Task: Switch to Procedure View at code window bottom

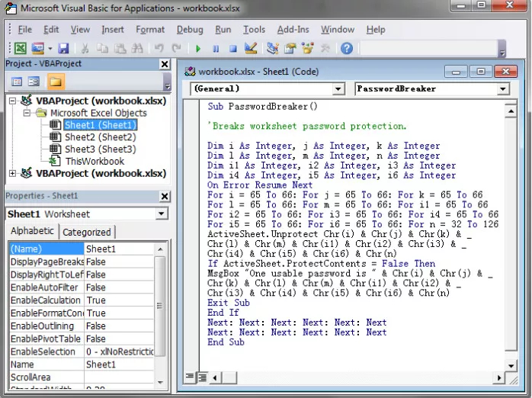Action: [x=191, y=377]
